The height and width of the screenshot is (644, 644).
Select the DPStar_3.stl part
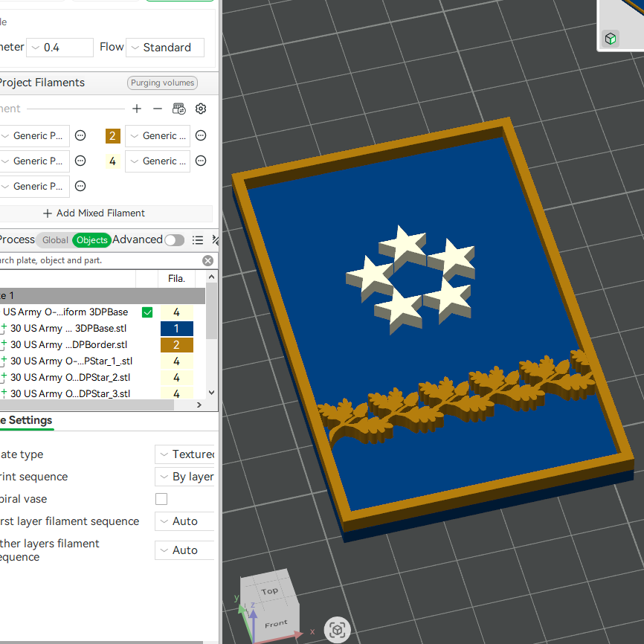[70, 393]
